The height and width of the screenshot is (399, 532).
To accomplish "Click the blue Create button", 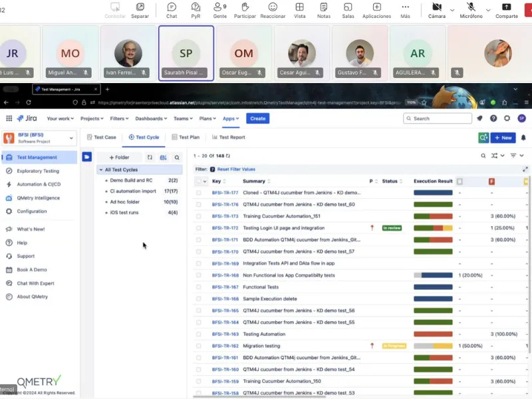I will (x=258, y=118).
